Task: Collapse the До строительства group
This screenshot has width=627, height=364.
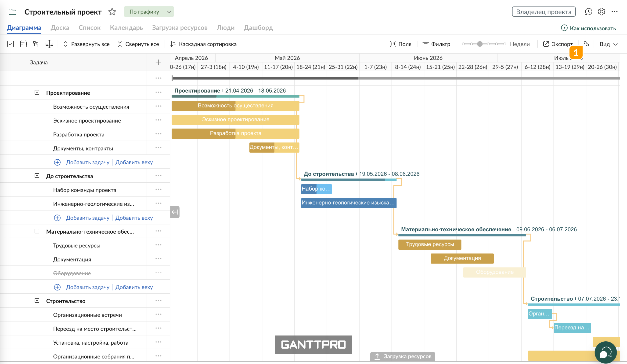Action: coord(37,176)
